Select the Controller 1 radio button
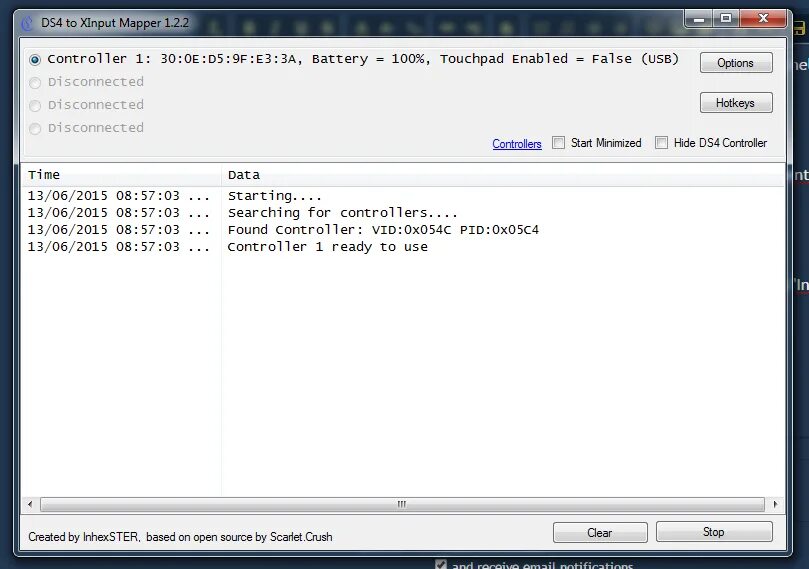This screenshot has height=569, width=809. (x=35, y=60)
